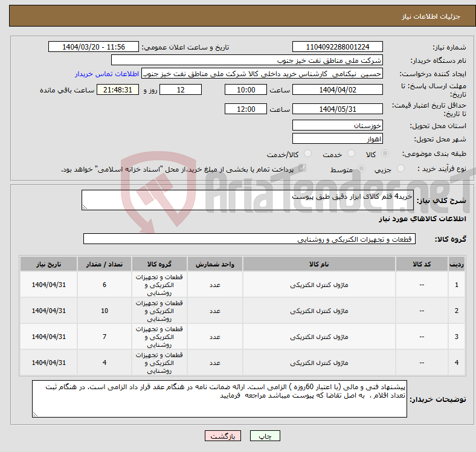Click the buyer name field شرکت ملی مناطق نفت خیز جنوب

click(247, 60)
